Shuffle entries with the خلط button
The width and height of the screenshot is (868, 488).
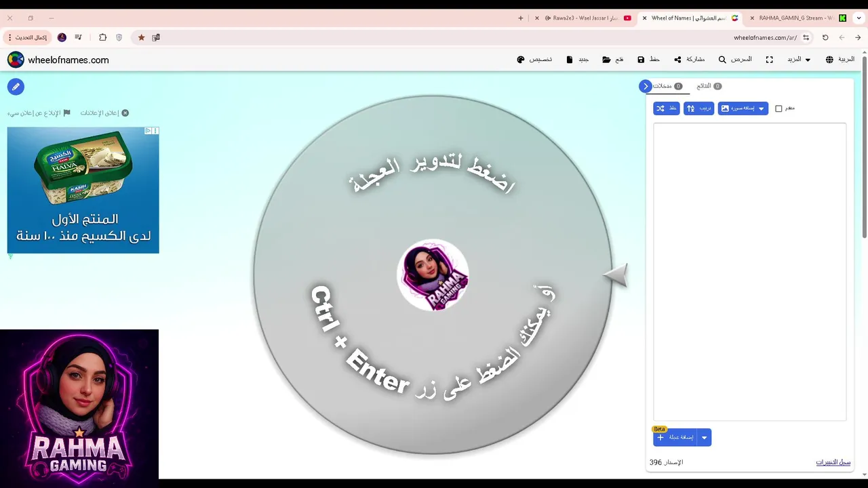click(x=667, y=108)
